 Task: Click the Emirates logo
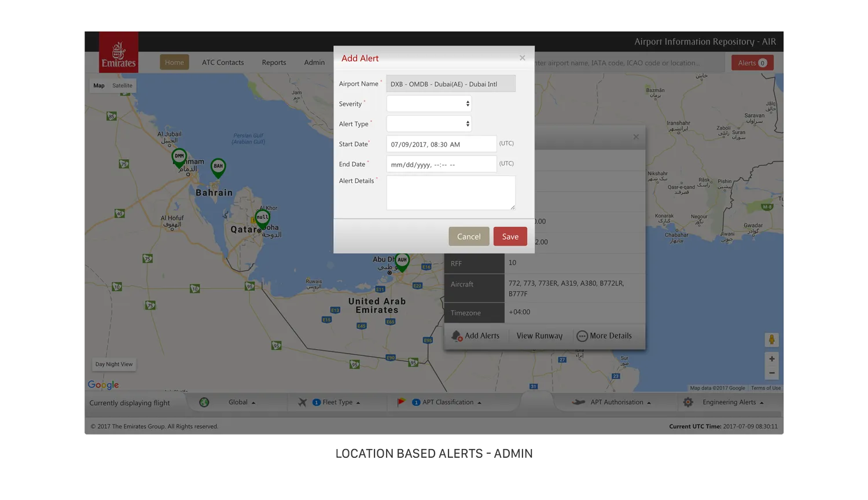coord(119,52)
